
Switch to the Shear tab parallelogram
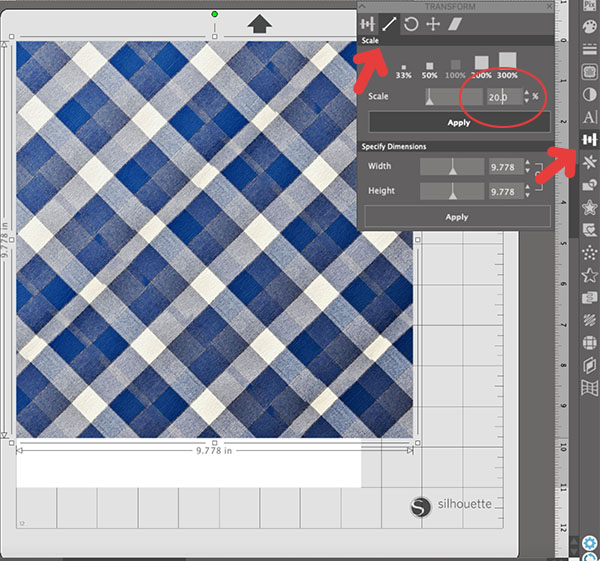455,24
